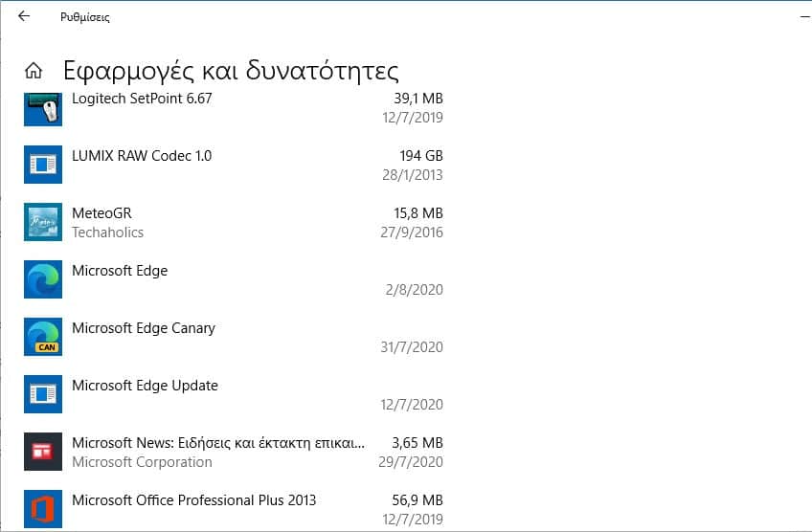The height and width of the screenshot is (532, 812).
Task: Click the Εφαρμογές και δυνατότητες heading
Action: point(231,71)
